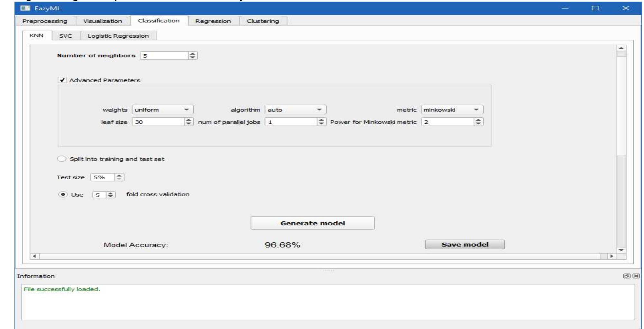Close the Information panel
The width and height of the screenshot is (644, 329).
[636, 276]
